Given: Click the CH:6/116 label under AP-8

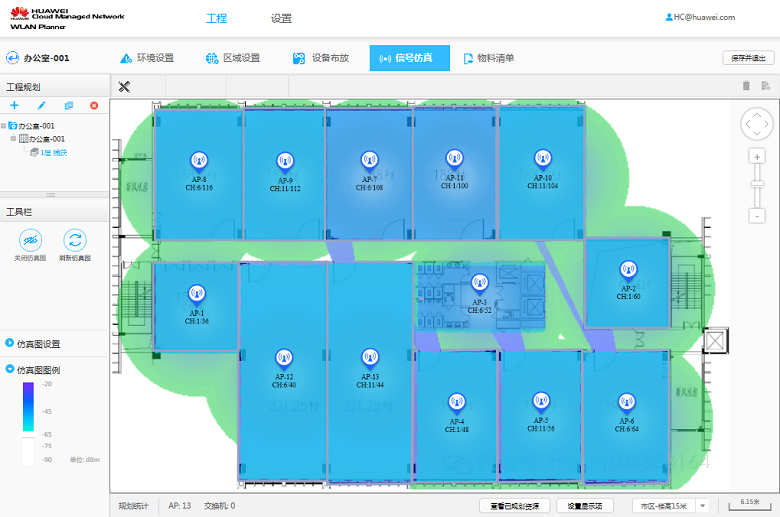Looking at the screenshot, I should 199,188.
